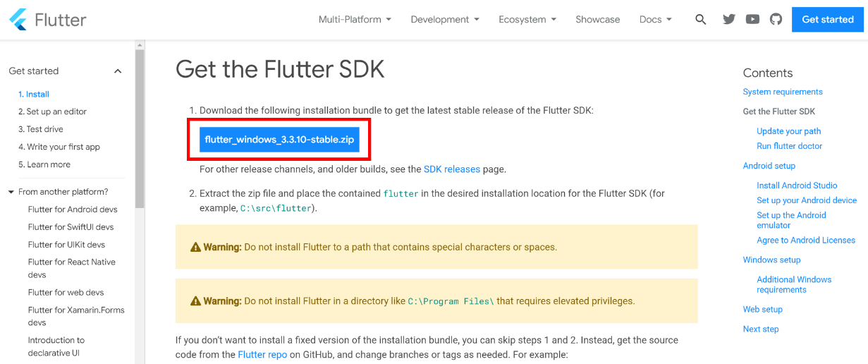Click the warning icon about special characters

pyautogui.click(x=195, y=248)
